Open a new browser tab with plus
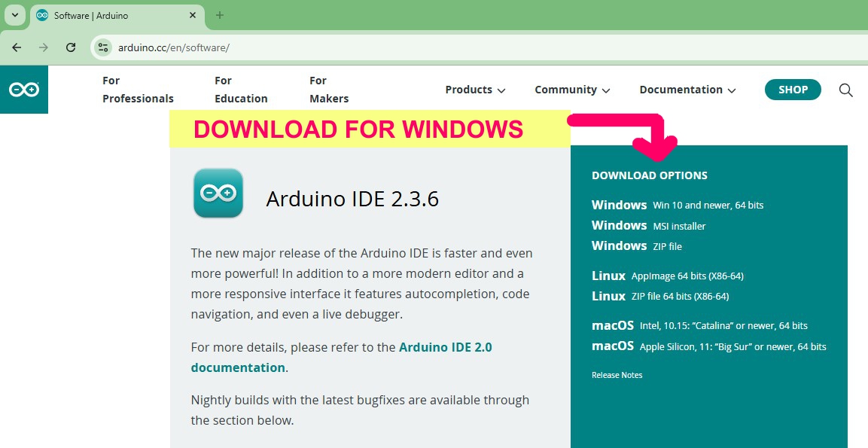Screen dimensions: 868x448 220,16
